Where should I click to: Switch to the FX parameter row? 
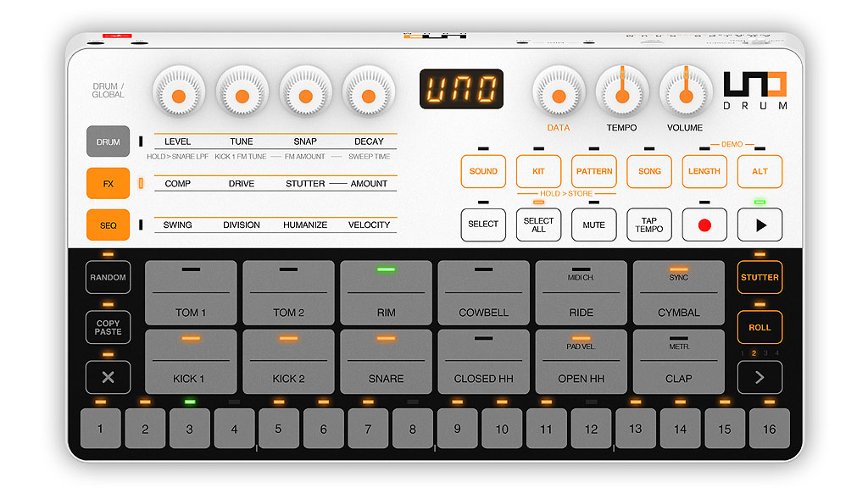(108, 183)
